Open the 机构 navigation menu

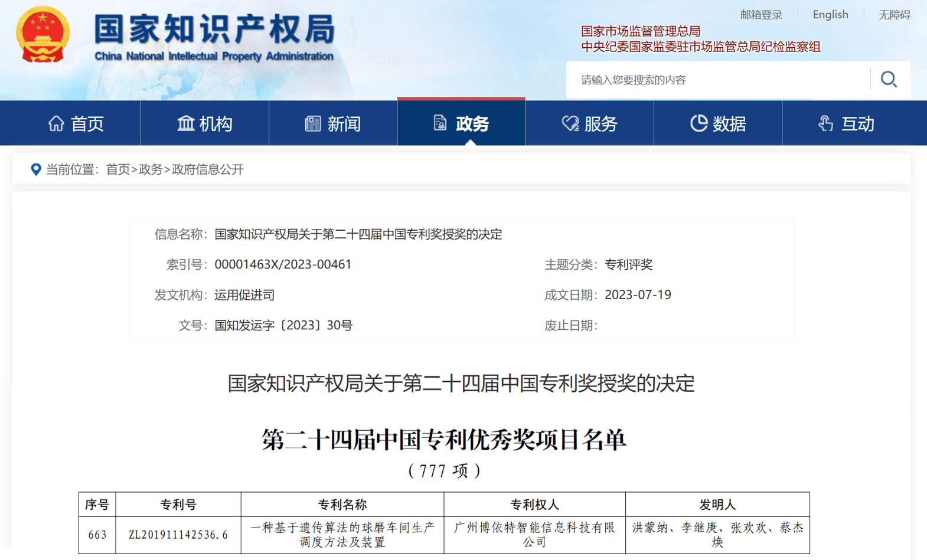(205, 123)
